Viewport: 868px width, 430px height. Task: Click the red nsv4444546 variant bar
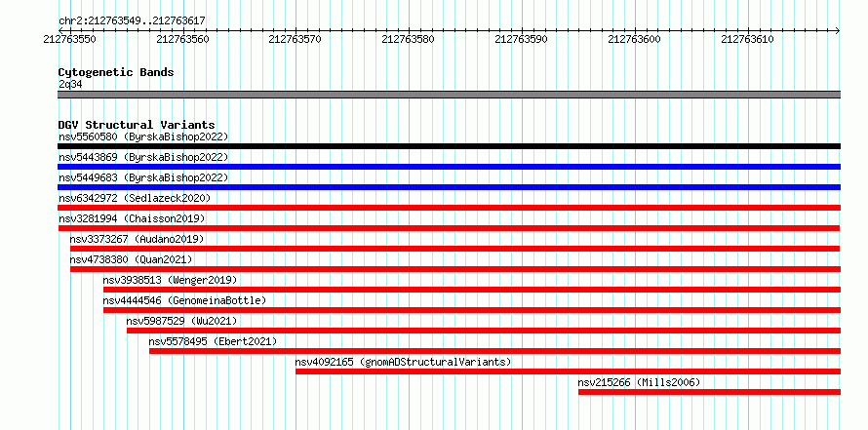(472, 310)
